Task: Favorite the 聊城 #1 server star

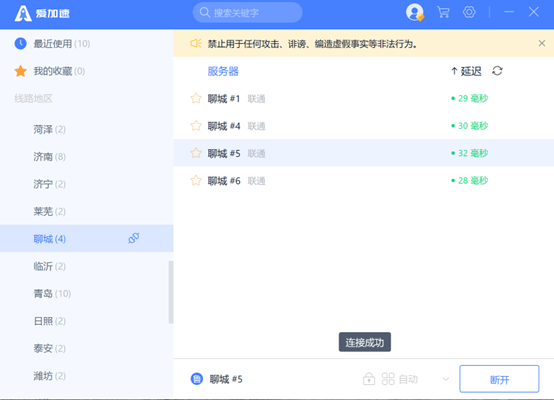Action: click(196, 98)
